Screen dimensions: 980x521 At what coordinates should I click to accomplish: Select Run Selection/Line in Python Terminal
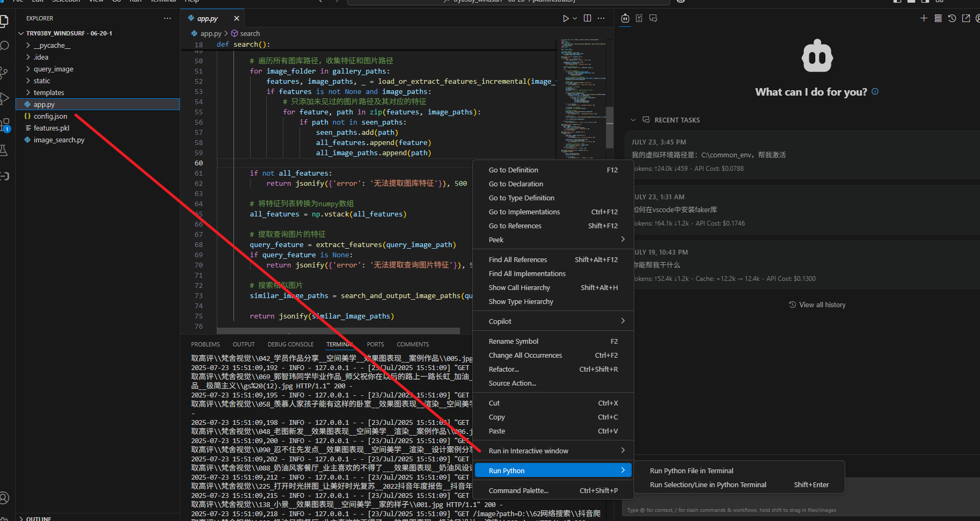pos(740,484)
